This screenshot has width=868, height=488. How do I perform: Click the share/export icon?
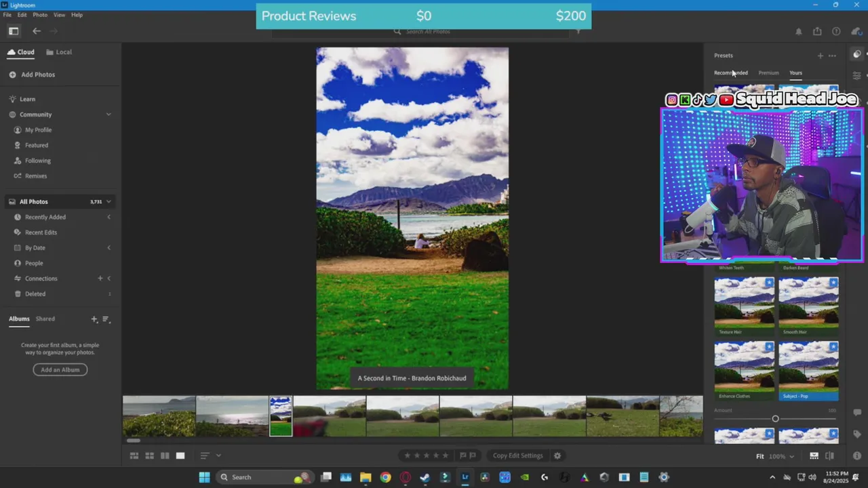pos(817,31)
